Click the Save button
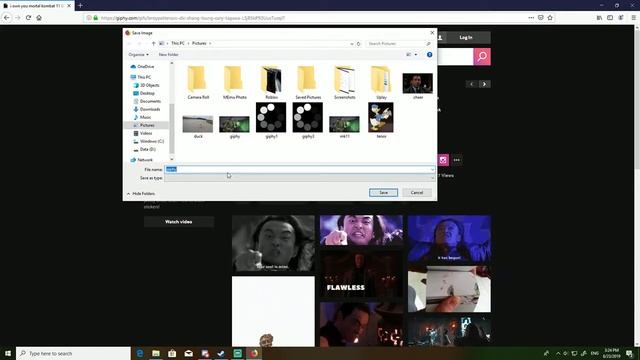Screen dimensions: 640x360 pyautogui.click(x=383, y=193)
